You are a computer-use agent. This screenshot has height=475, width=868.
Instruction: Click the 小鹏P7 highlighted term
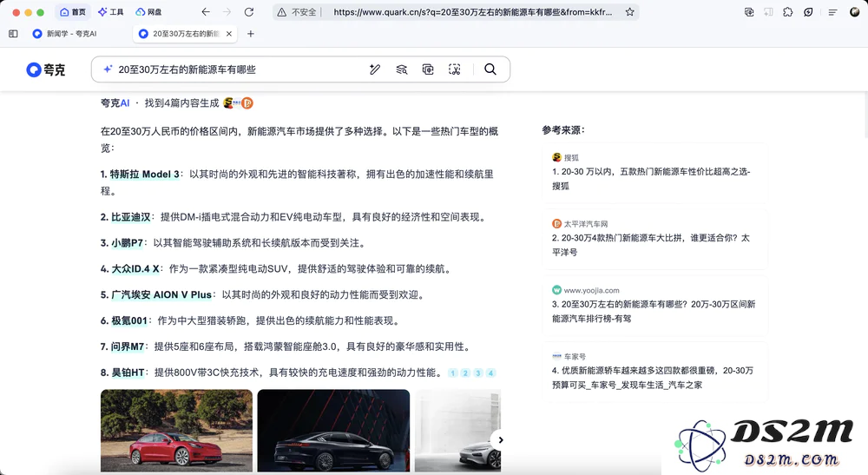click(127, 243)
